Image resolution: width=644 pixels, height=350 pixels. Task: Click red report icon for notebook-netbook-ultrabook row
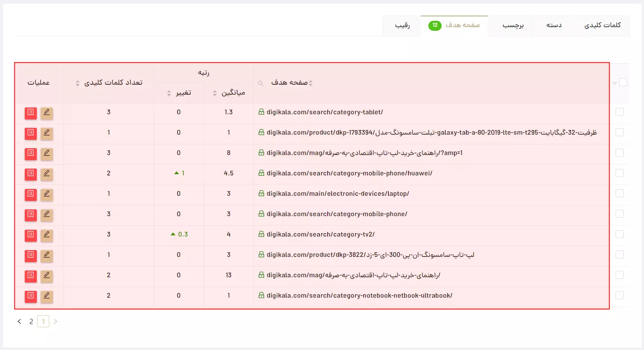31,296
